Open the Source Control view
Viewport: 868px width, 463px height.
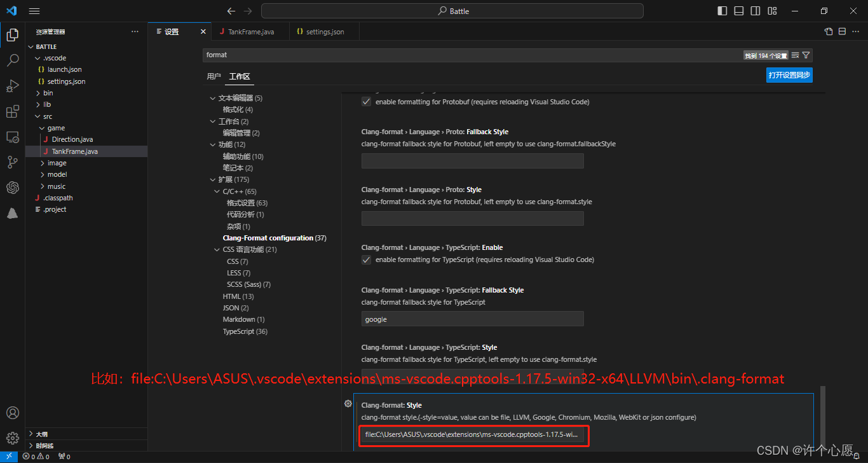pyautogui.click(x=13, y=162)
